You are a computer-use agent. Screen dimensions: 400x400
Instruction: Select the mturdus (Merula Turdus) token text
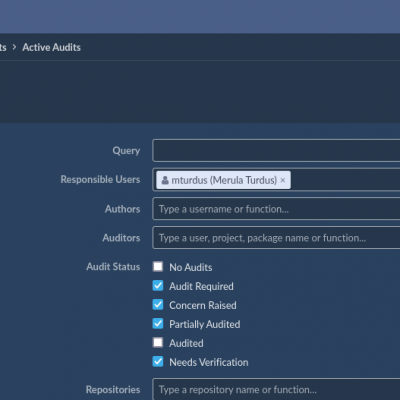(x=224, y=180)
